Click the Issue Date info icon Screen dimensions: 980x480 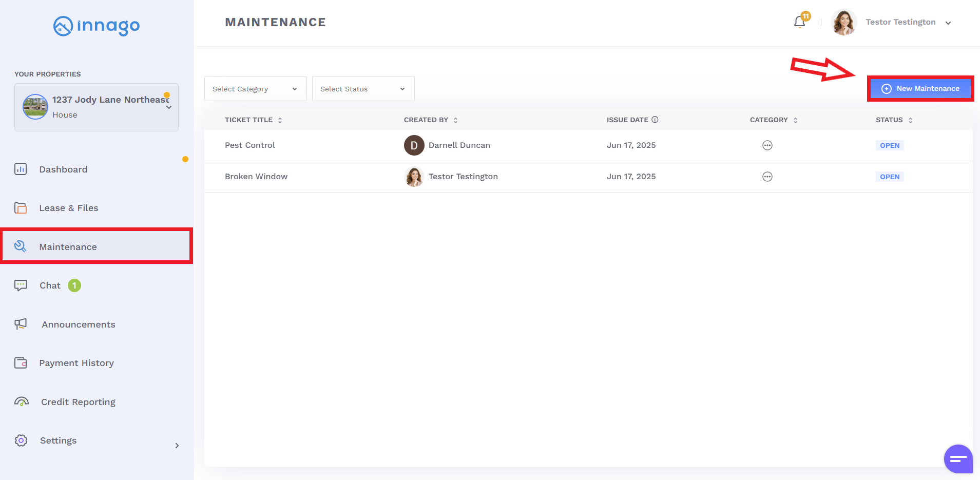point(655,120)
